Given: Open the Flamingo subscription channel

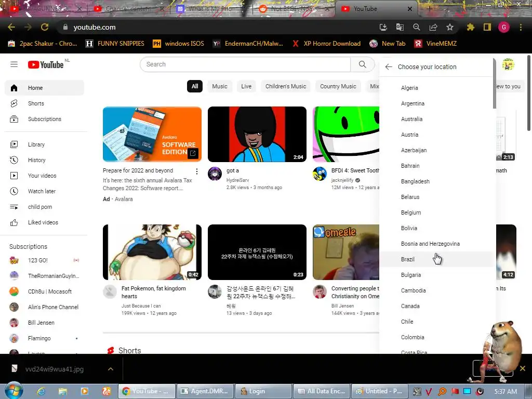Looking at the screenshot, I should (45, 338).
